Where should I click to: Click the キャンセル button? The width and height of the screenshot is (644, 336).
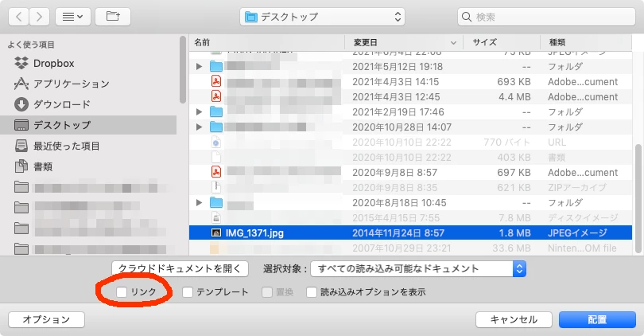[514, 319]
